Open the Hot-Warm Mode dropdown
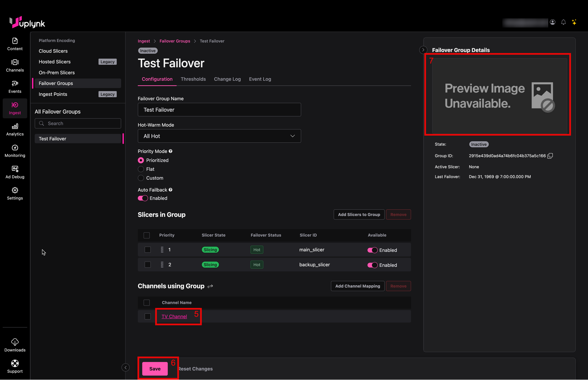This screenshot has width=588, height=380. pyautogui.click(x=219, y=136)
